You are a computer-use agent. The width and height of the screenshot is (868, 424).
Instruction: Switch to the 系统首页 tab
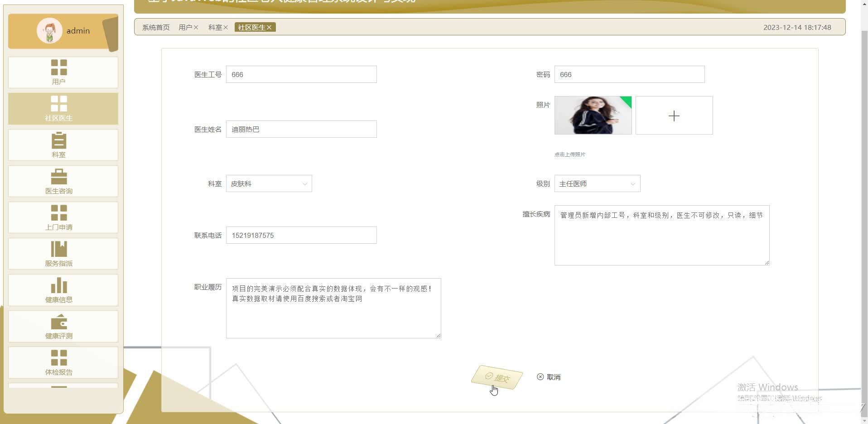(155, 27)
